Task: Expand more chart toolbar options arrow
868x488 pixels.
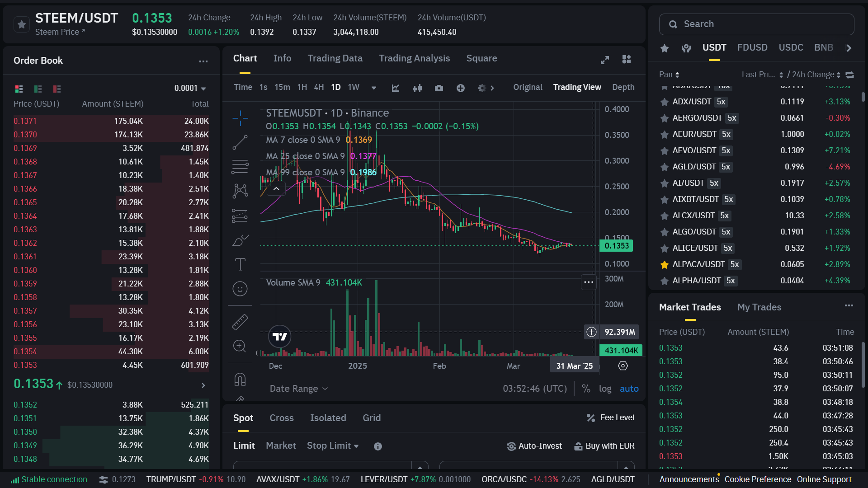Action: [x=492, y=88]
